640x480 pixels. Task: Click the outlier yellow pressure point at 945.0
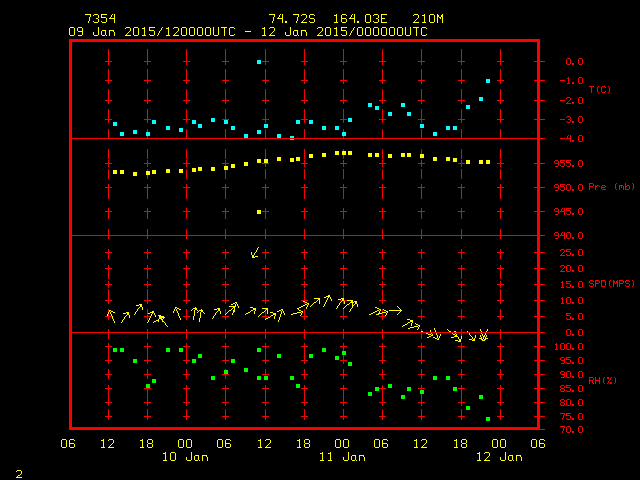[x=259, y=212]
